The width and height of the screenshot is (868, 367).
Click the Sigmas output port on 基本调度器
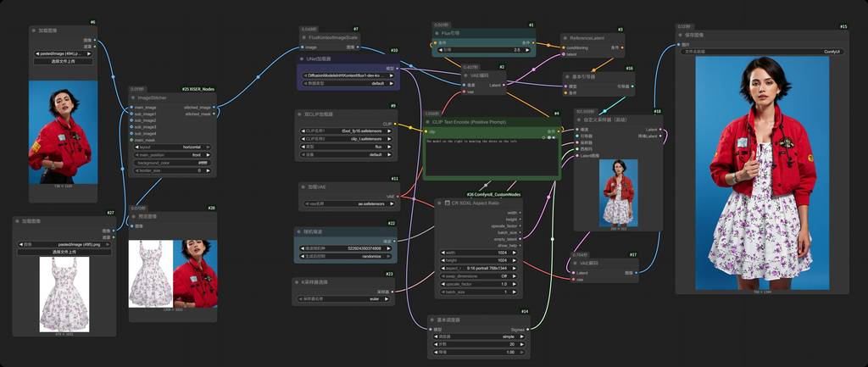[x=528, y=330]
